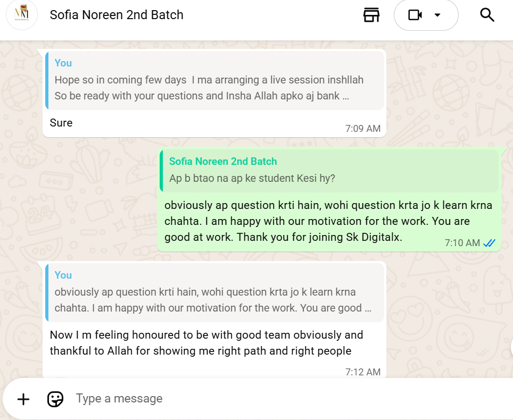Image resolution: width=513 pixels, height=420 pixels.
Task: Expand the video call options arrow
Action: (x=437, y=15)
